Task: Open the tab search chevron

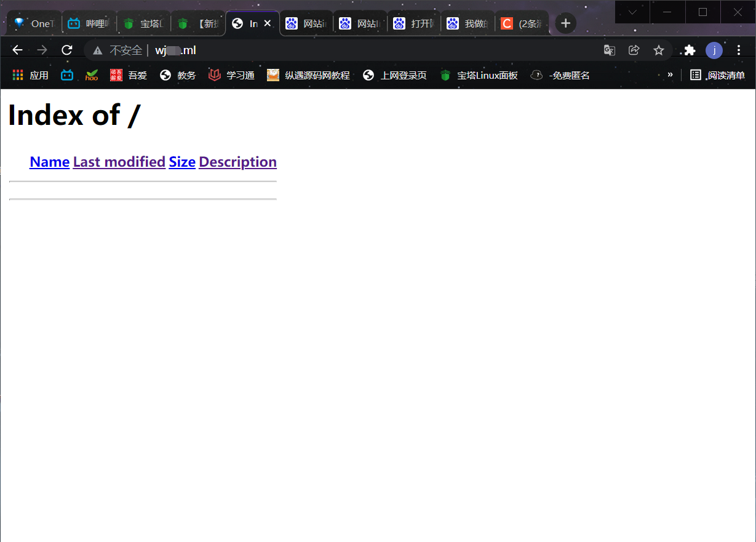Action: (632, 12)
